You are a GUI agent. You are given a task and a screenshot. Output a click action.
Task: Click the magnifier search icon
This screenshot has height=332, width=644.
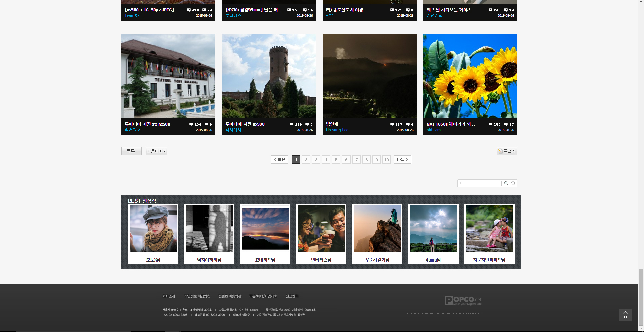point(506,183)
